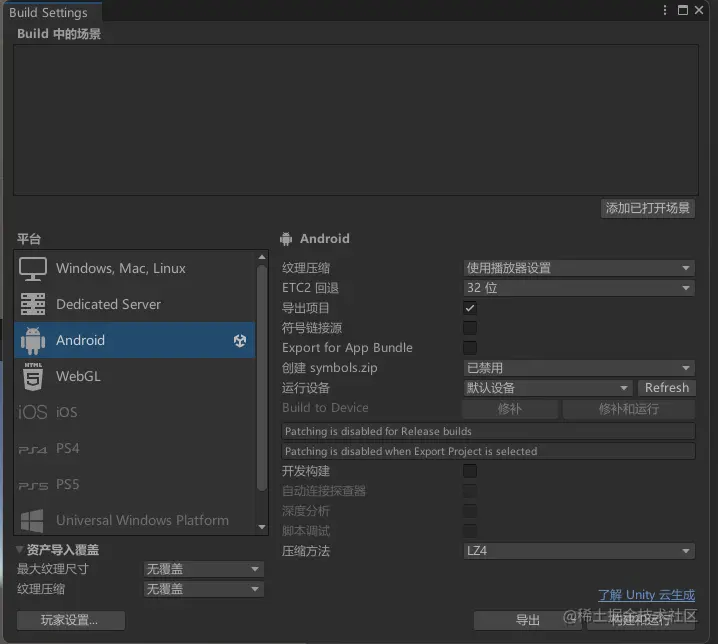Close the Build Settings window
718x644 pixels.
699,10
